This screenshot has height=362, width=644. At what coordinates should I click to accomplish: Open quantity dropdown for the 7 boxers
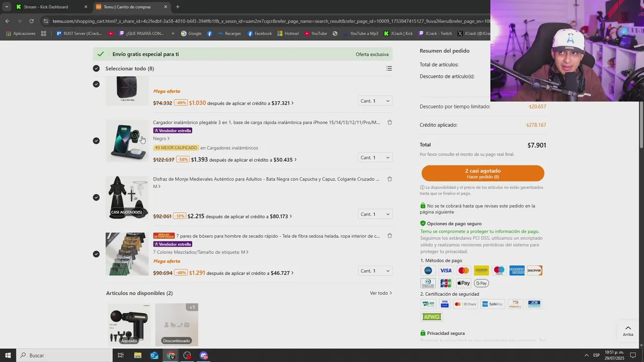(x=375, y=271)
